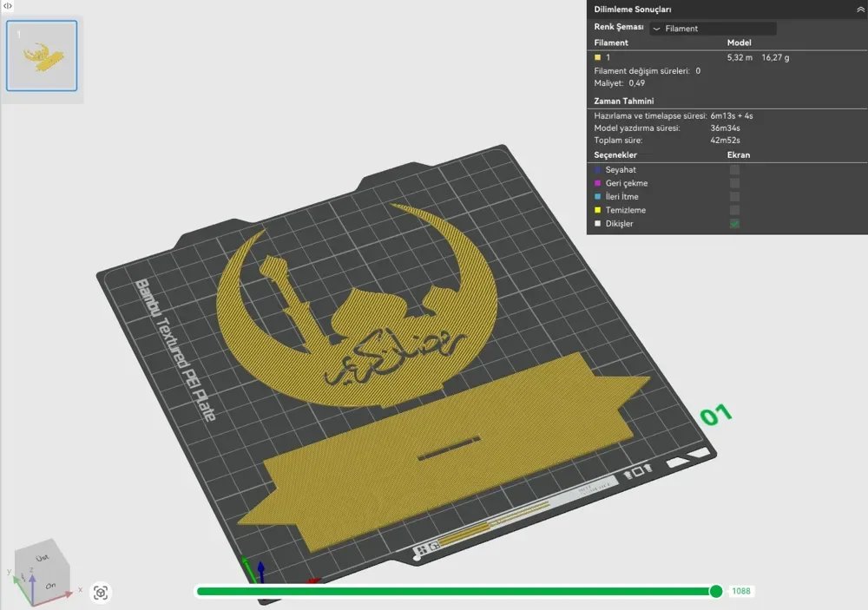This screenshot has height=610, width=868.
Task: Select plate 1 thumbnail
Action: click(42, 56)
